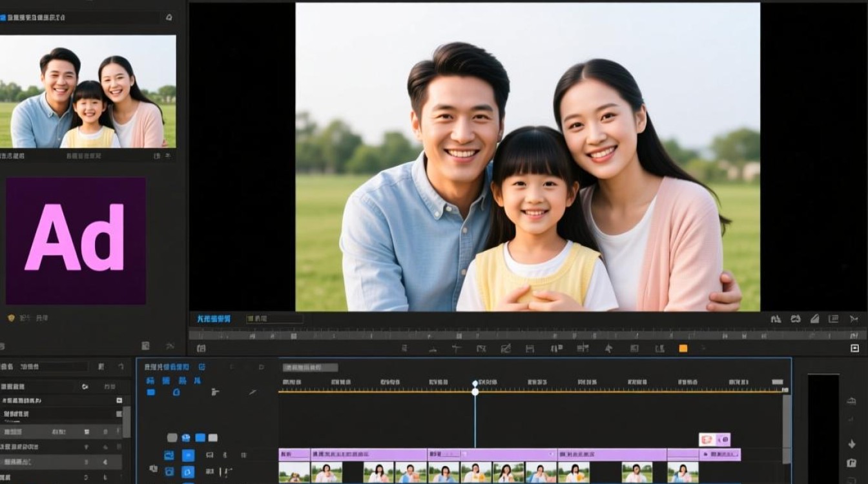Image resolution: width=868 pixels, height=484 pixels.
Task: Click the lower-left panel's vertical scrollbar
Action: tap(127, 421)
